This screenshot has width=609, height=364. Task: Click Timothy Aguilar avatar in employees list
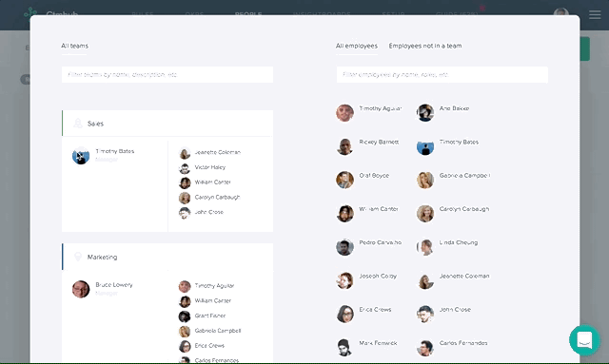(344, 113)
